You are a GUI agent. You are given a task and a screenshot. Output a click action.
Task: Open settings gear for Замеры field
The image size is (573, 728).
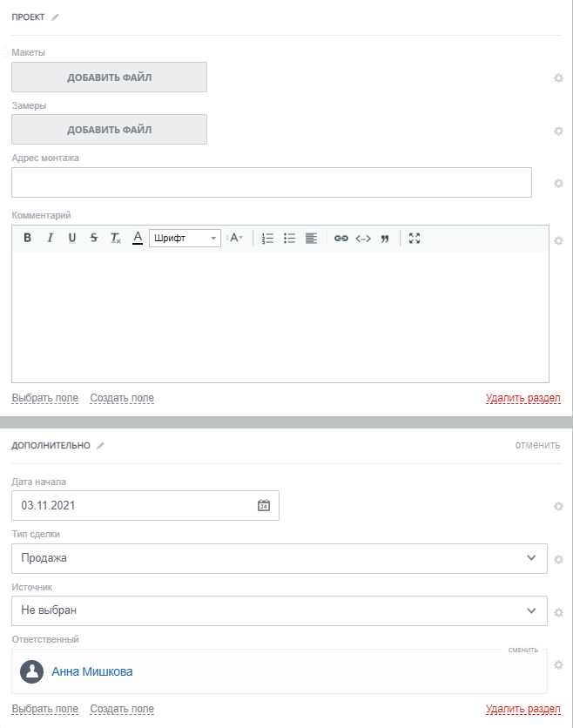[559, 131]
